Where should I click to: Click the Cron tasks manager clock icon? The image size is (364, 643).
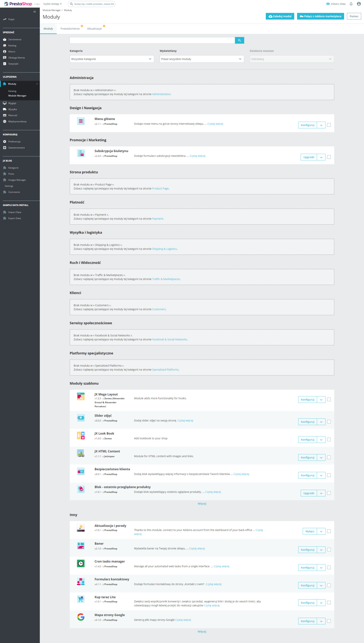[x=81, y=563]
